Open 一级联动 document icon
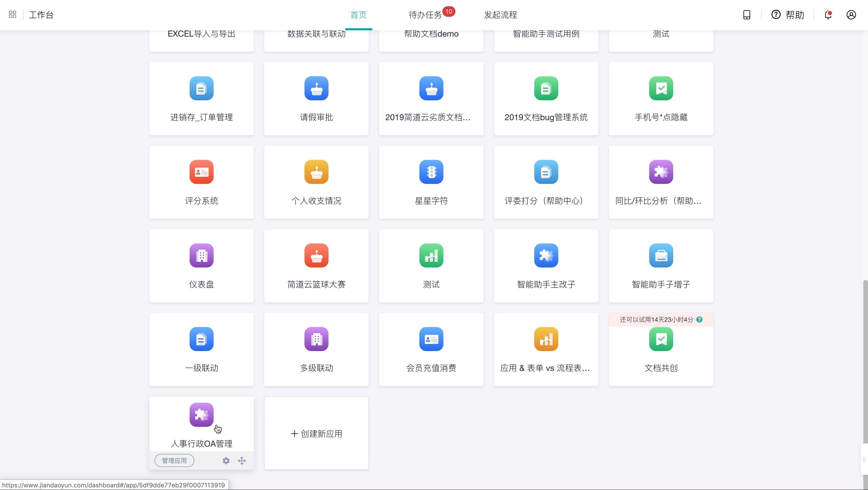This screenshot has width=868, height=490. point(202,339)
